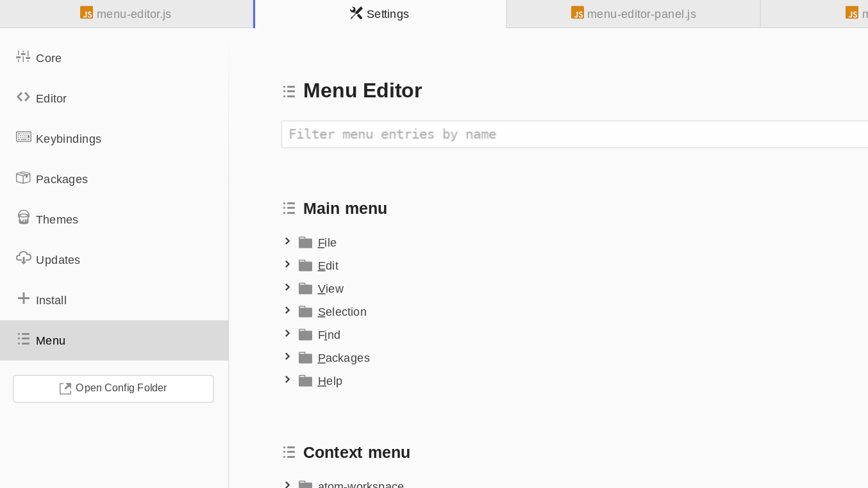Expand the Selection menu chevron
Image resolution: width=868 pixels, height=488 pixels.
287,311
